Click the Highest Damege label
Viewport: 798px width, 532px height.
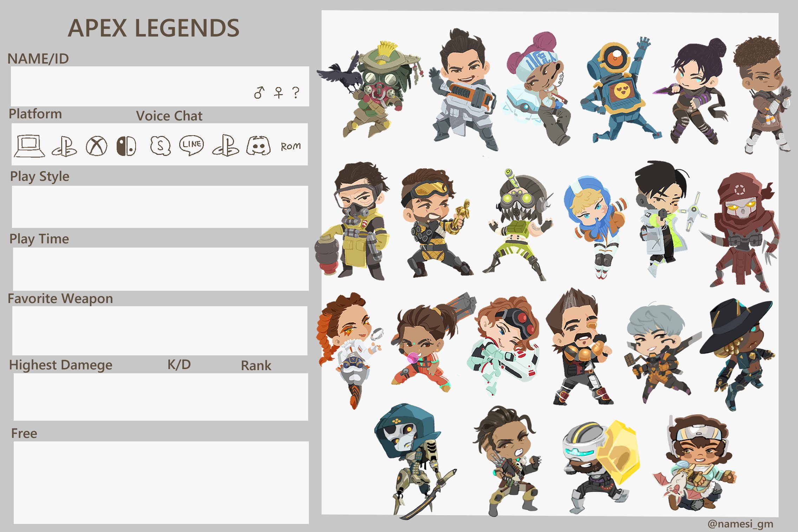tap(61, 365)
